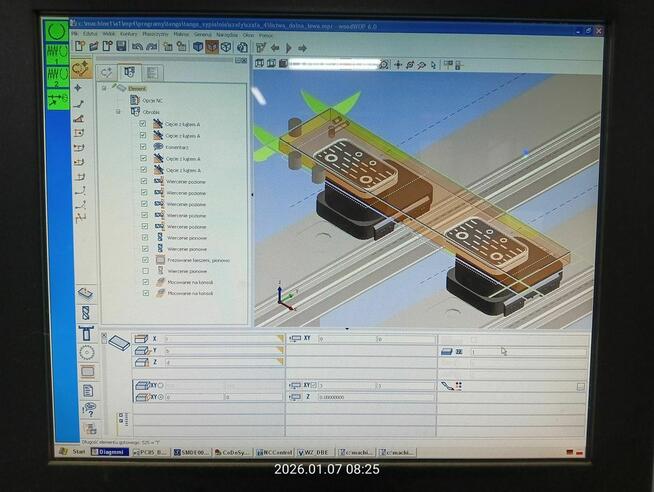Click the help speech-bubble icon in left sidebar
This screenshot has width=654, height=492.
point(88,409)
